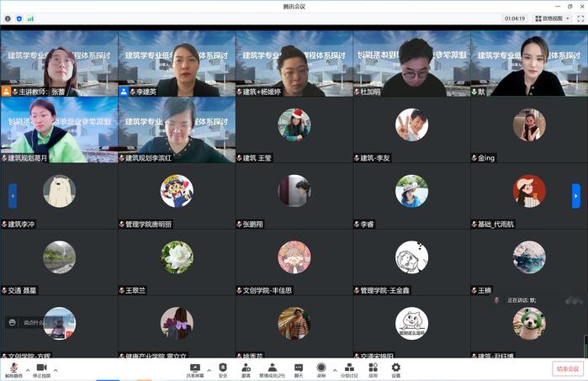Viewport: 588px width, 381px height.
Task: Go to next page of participants
Action: pyautogui.click(x=576, y=195)
